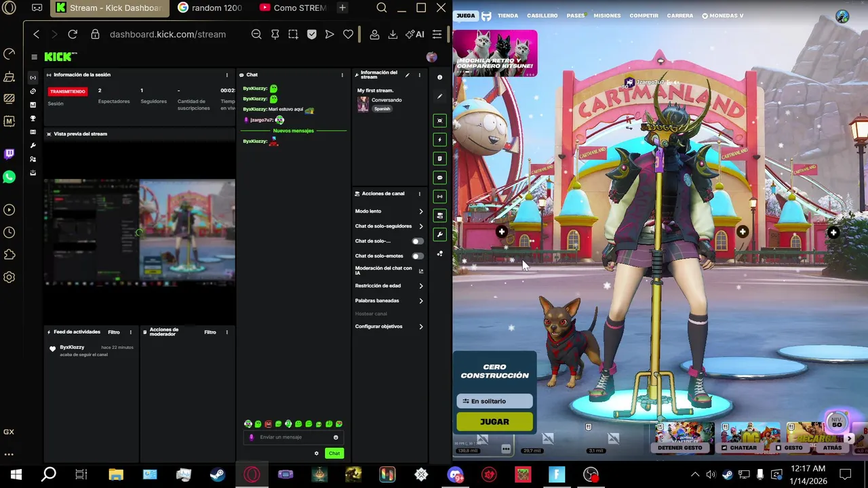Expand Restricción de edad option
868x488 pixels.
(389, 286)
